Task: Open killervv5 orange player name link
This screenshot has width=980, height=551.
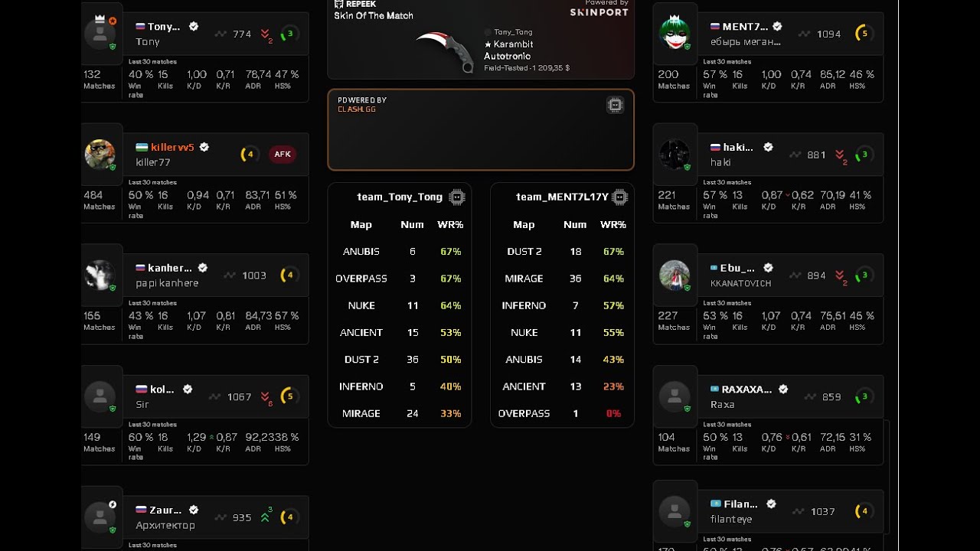Action: pyautogui.click(x=172, y=147)
